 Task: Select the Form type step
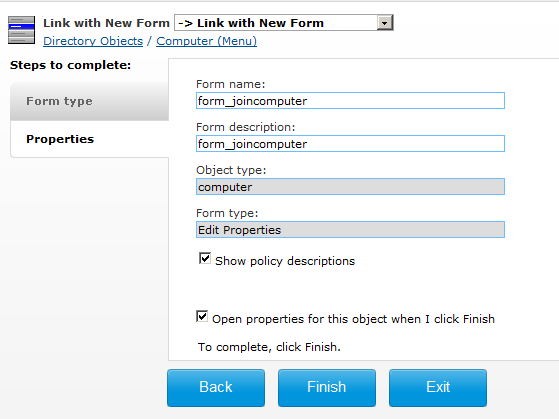click(89, 101)
